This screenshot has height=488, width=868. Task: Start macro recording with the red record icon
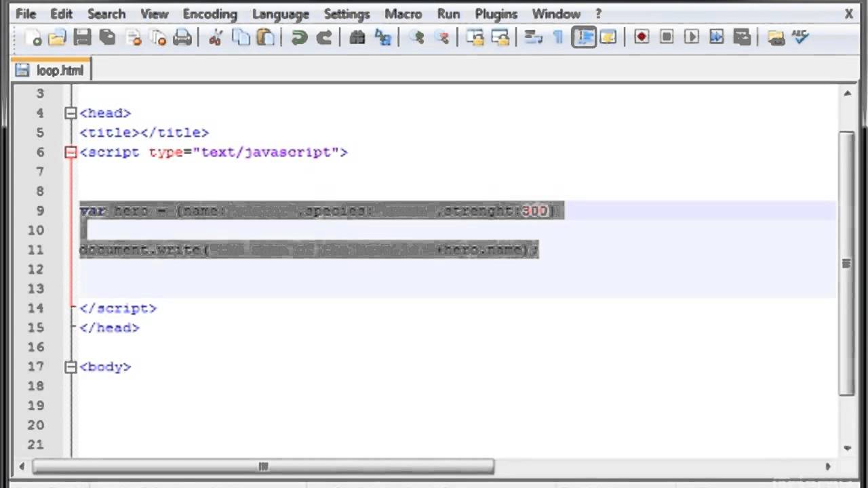click(642, 37)
